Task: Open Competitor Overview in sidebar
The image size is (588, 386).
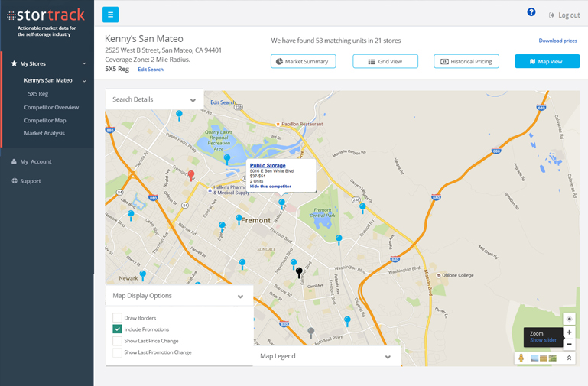Action: pos(51,107)
